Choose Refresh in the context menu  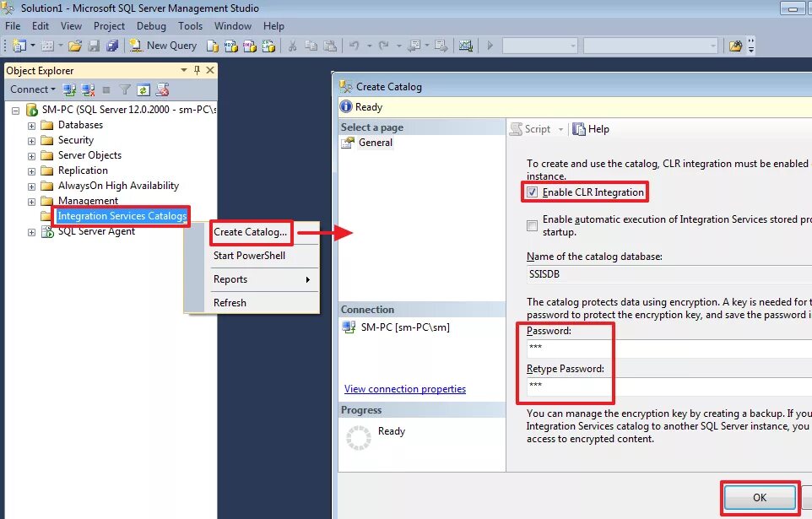coord(230,302)
